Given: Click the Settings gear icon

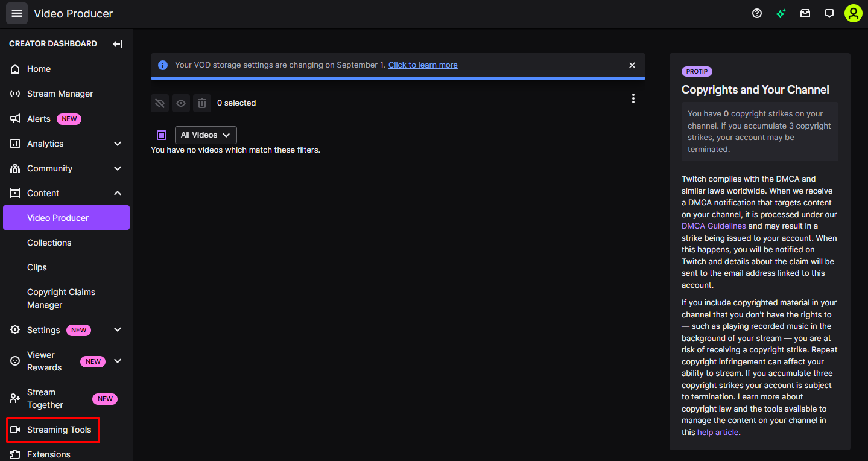Looking at the screenshot, I should (x=15, y=330).
